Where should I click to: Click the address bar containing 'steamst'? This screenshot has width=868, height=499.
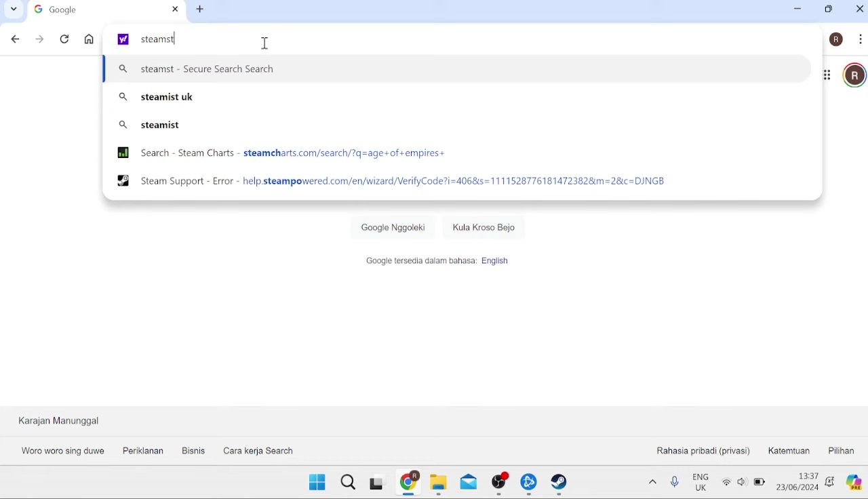[461, 39]
